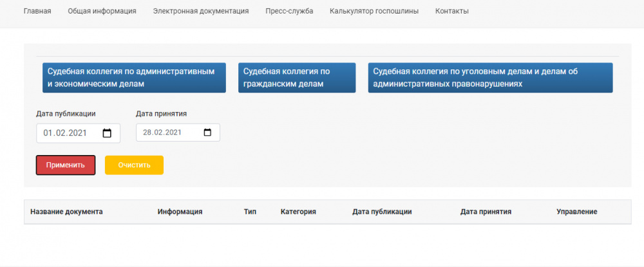Screen dimensions: 644x267
Task: Go to Электронная документация menu
Action: (201, 11)
